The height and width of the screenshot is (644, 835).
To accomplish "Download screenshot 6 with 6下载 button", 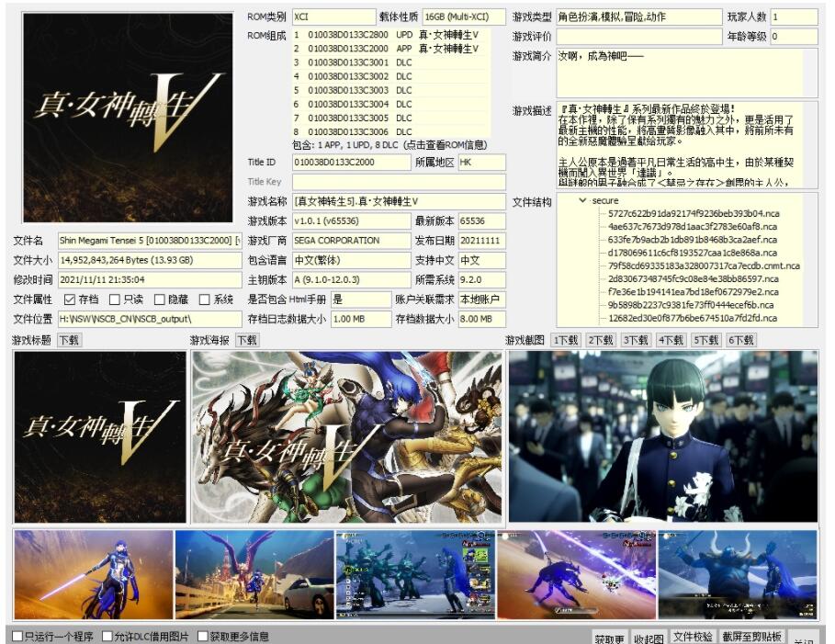I will click(740, 340).
